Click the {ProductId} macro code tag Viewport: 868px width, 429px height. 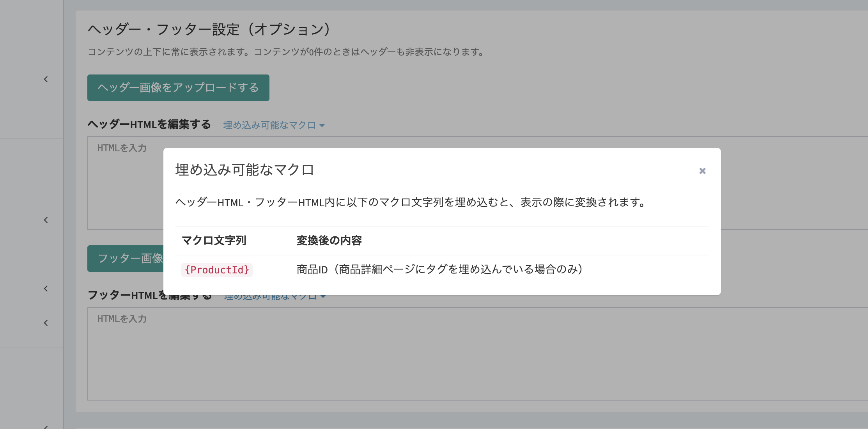(x=217, y=270)
